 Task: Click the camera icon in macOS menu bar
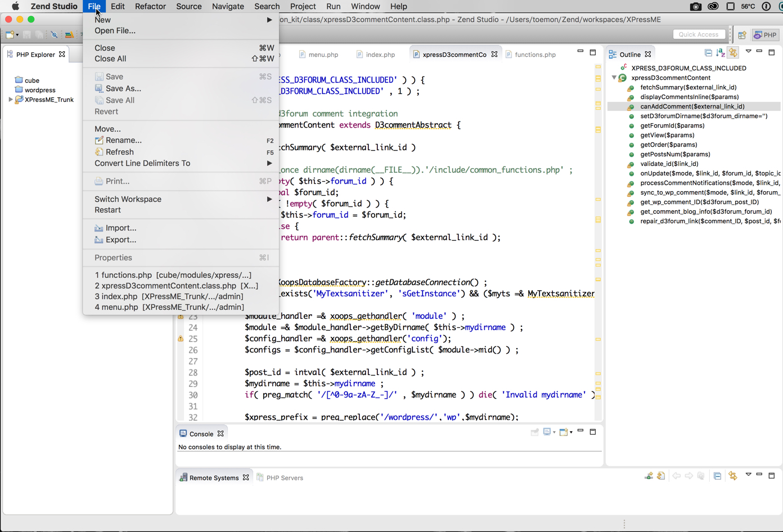[696, 6]
